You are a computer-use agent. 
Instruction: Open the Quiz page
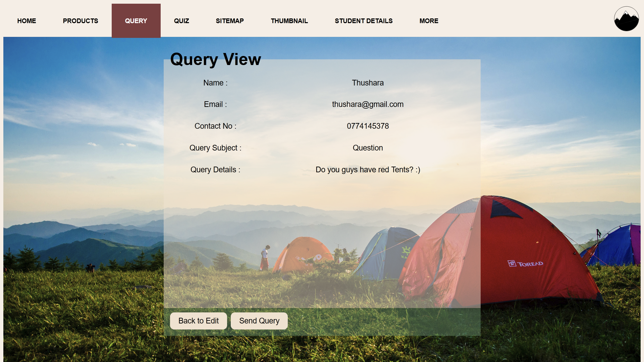[x=181, y=21]
